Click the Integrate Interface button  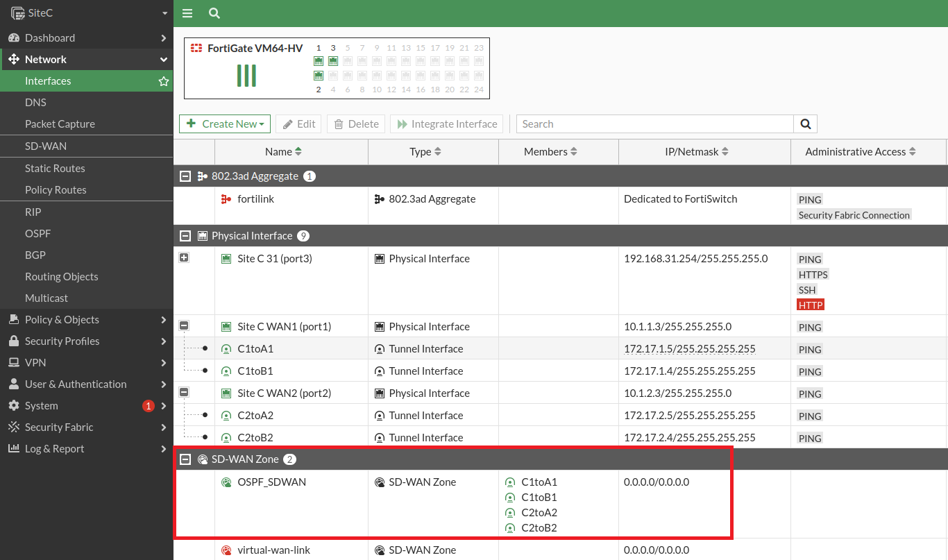[x=447, y=124]
